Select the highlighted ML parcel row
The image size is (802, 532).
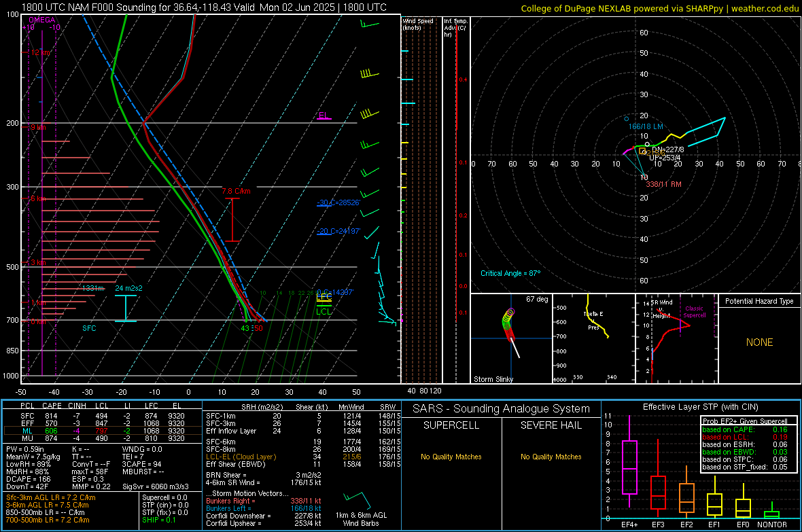[103, 431]
